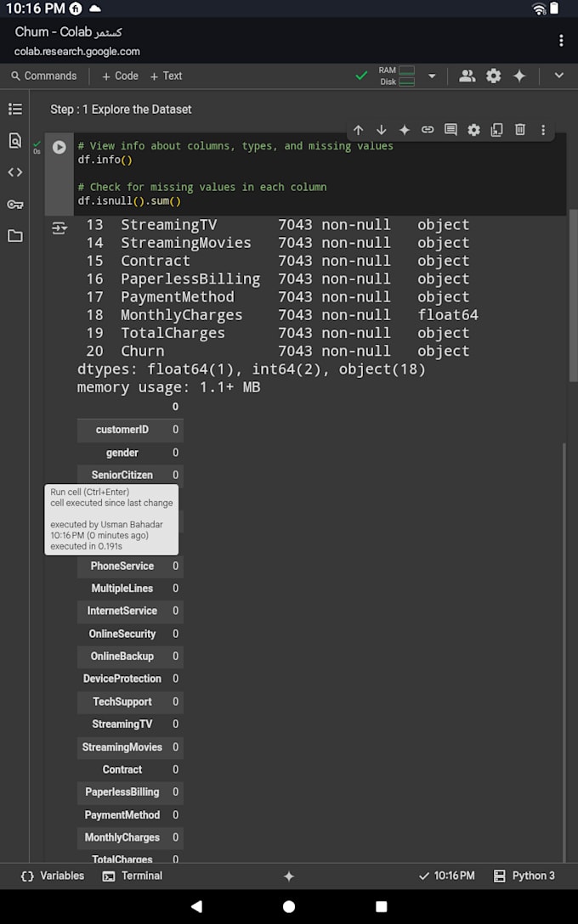578x924 pixels.
Task: Collapse the header with chevron
Action: [x=558, y=76]
